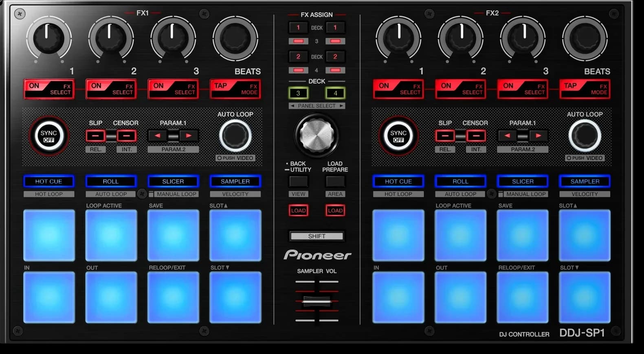The image size is (644, 354).
Task: Click the FX1 knob 1
Action: pyautogui.click(x=49, y=39)
